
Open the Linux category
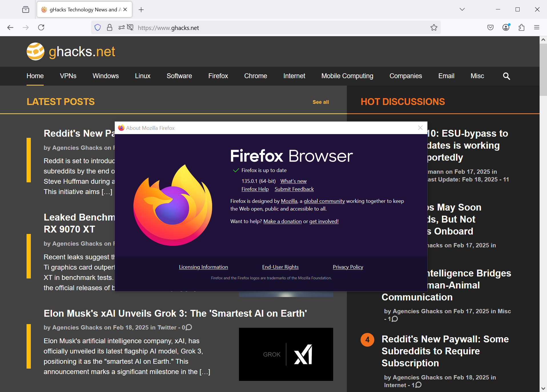pyautogui.click(x=143, y=76)
